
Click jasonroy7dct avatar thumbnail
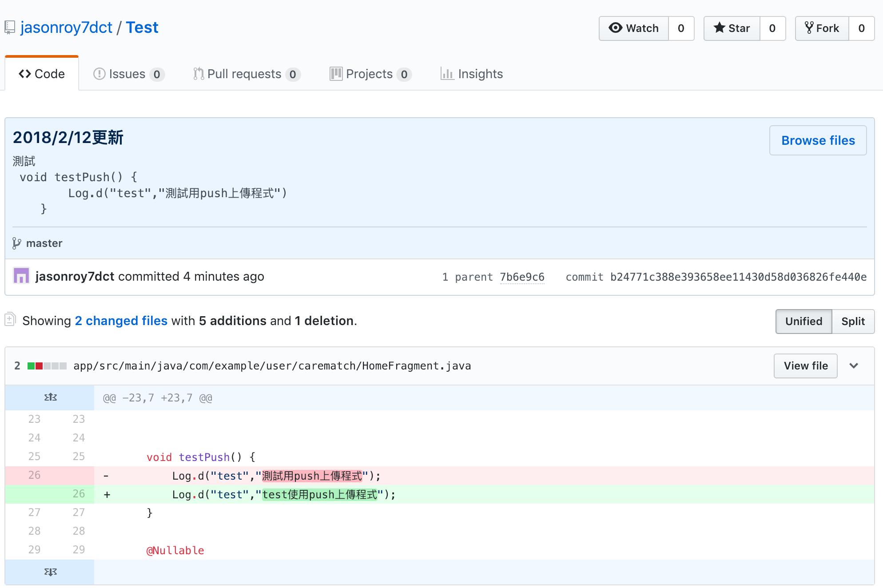pyautogui.click(x=21, y=276)
